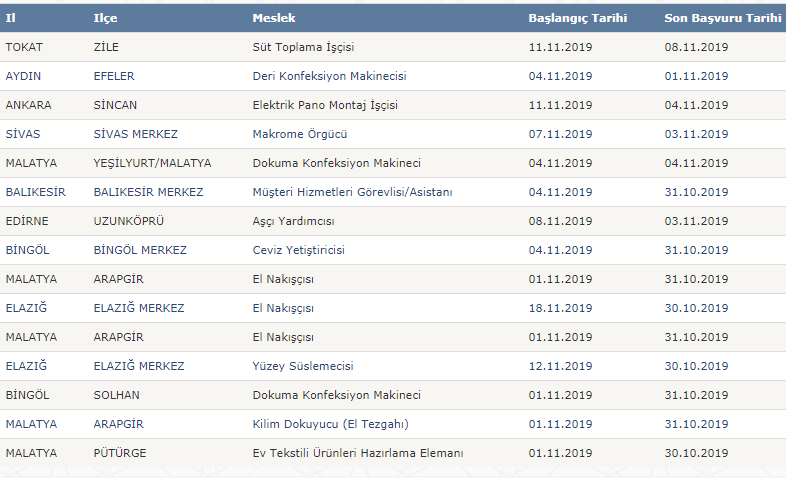Select the Meslek column header
The height and width of the screenshot is (478, 786).
[274, 18]
